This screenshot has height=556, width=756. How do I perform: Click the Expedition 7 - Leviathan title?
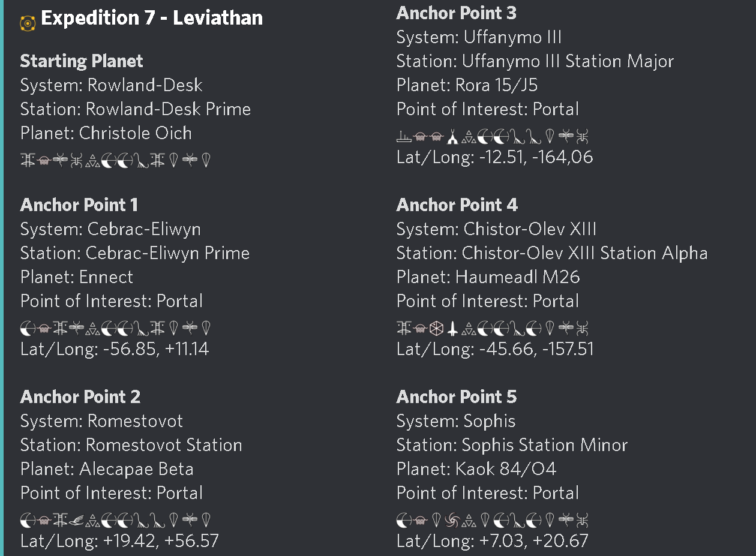(x=152, y=18)
